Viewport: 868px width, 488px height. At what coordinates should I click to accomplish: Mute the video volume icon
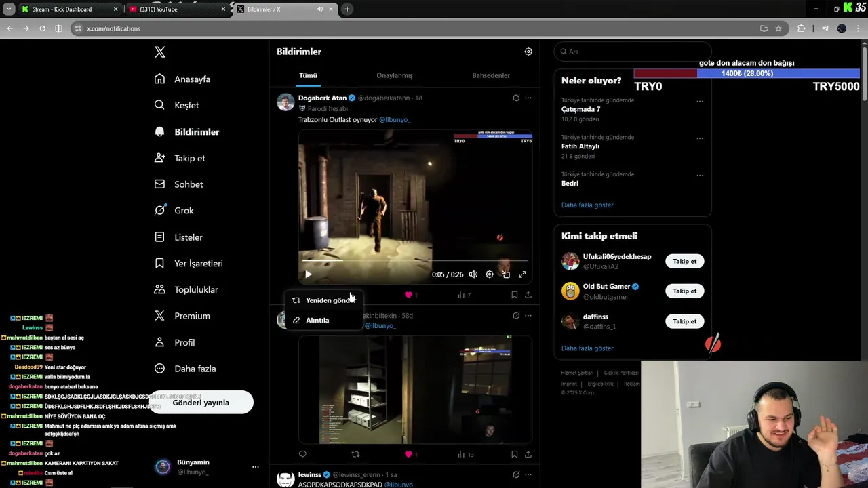(x=473, y=274)
